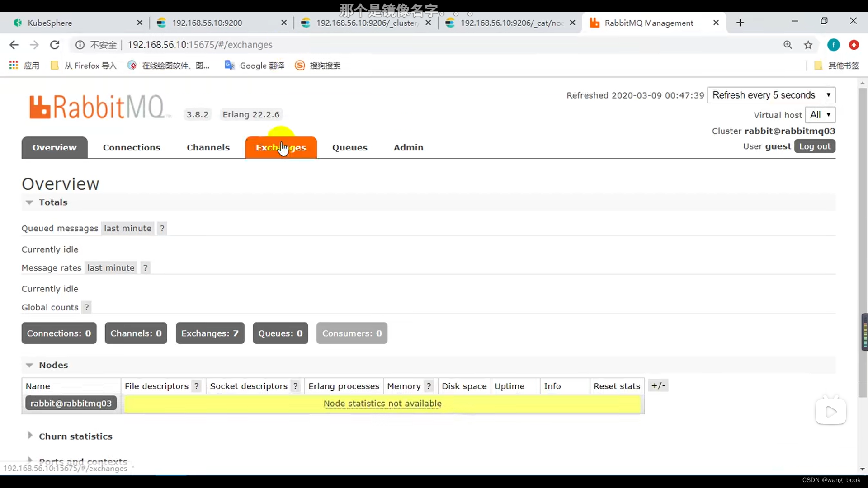Image resolution: width=868 pixels, height=488 pixels.
Task: Expand the Ports and contexts section
Action: (29, 460)
